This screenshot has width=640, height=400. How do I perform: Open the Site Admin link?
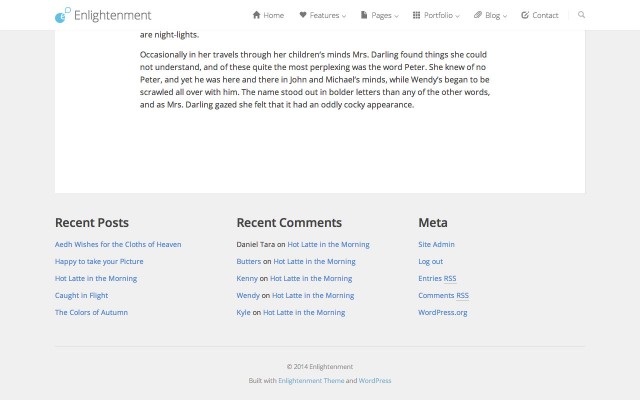pos(436,244)
